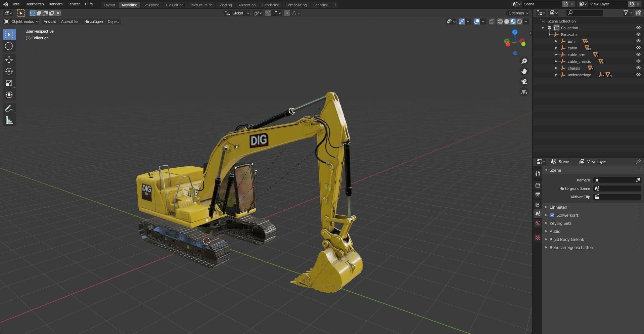Open Texture properties tab (checker icon)

click(x=538, y=238)
